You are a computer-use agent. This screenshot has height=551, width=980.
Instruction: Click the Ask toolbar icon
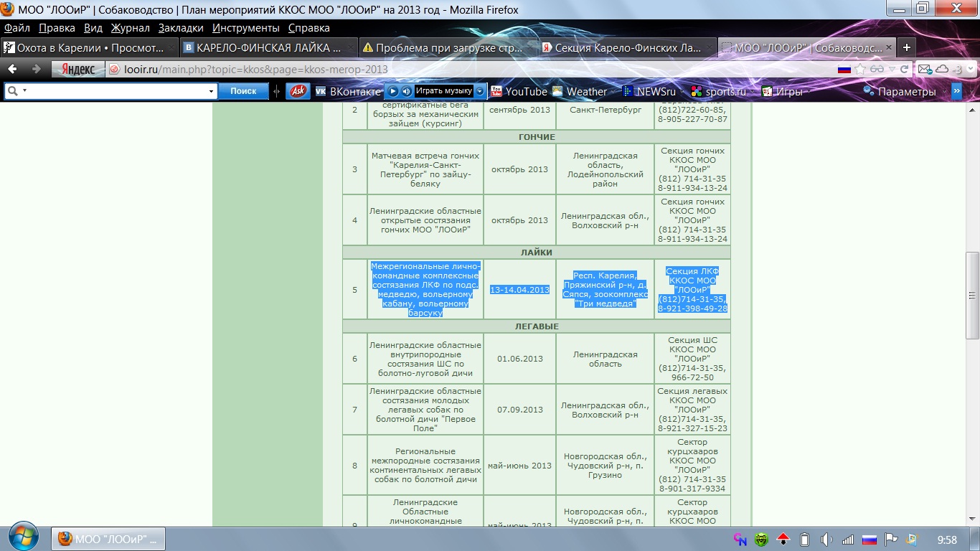coord(298,91)
